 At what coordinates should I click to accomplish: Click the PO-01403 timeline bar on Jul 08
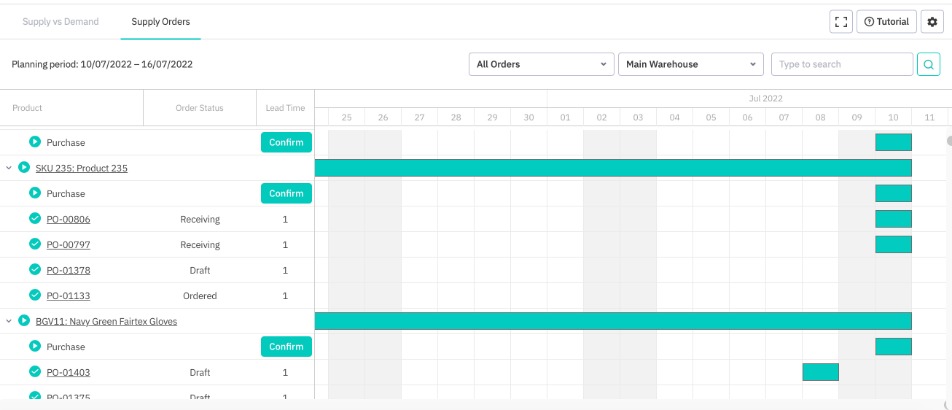(x=820, y=372)
